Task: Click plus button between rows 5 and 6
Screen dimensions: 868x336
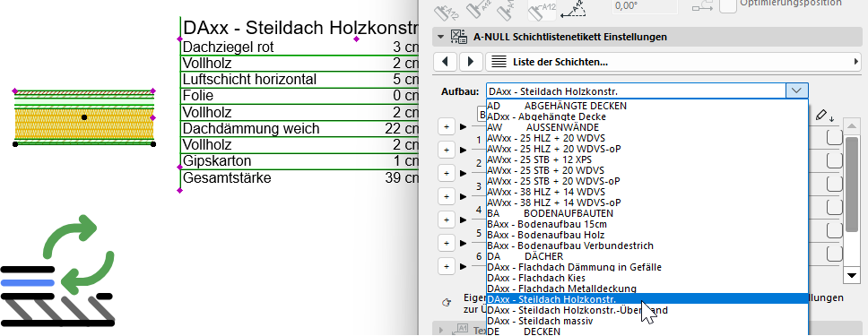Action: click(446, 243)
